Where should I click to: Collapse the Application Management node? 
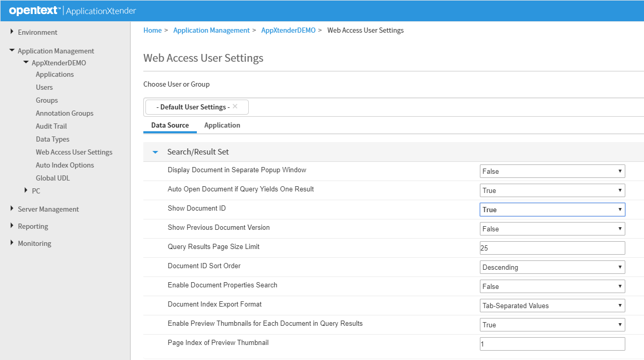coord(12,51)
